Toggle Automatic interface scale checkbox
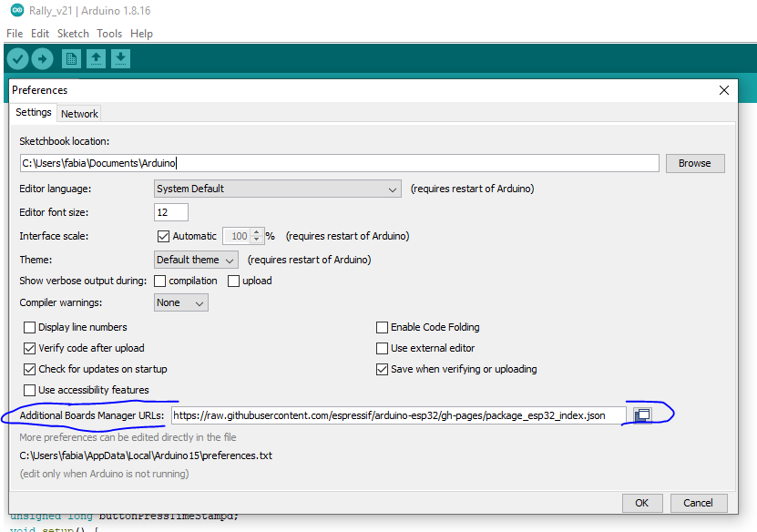 pos(163,236)
